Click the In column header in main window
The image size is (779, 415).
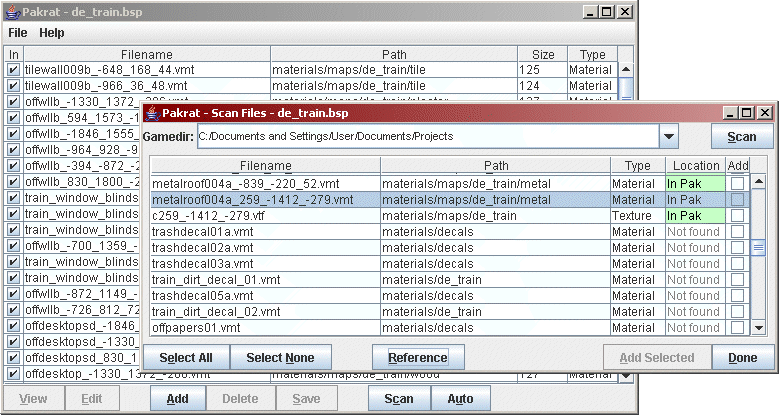click(x=13, y=54)
